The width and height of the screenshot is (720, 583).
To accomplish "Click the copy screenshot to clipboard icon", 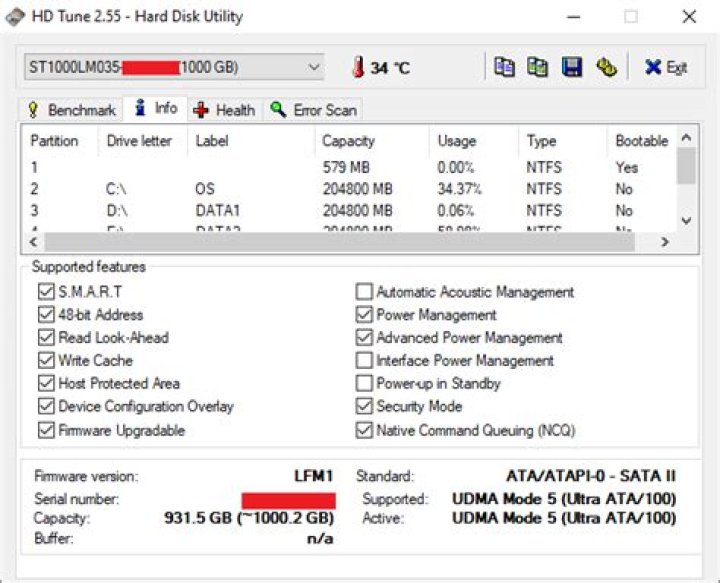I will tap(537, 67).
